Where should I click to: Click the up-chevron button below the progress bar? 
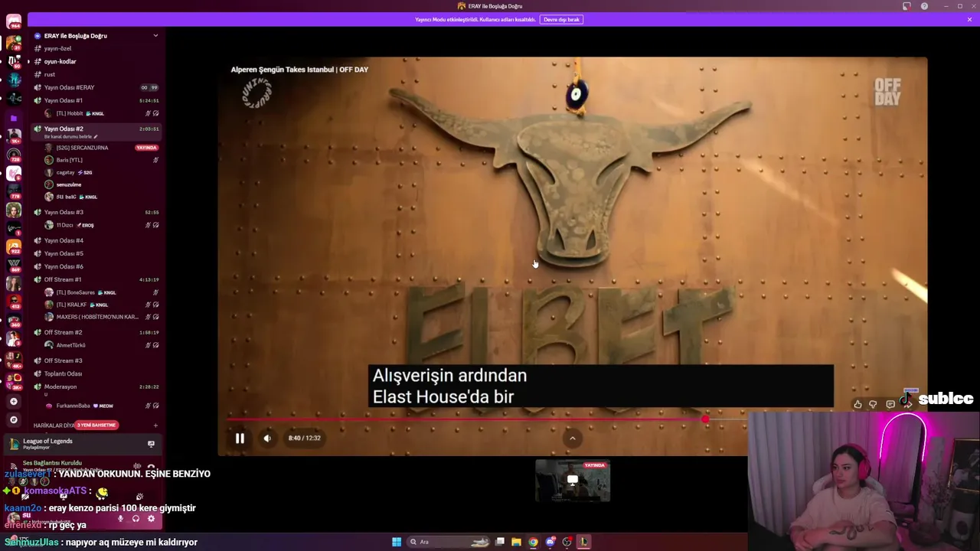[x=572, y=439]
